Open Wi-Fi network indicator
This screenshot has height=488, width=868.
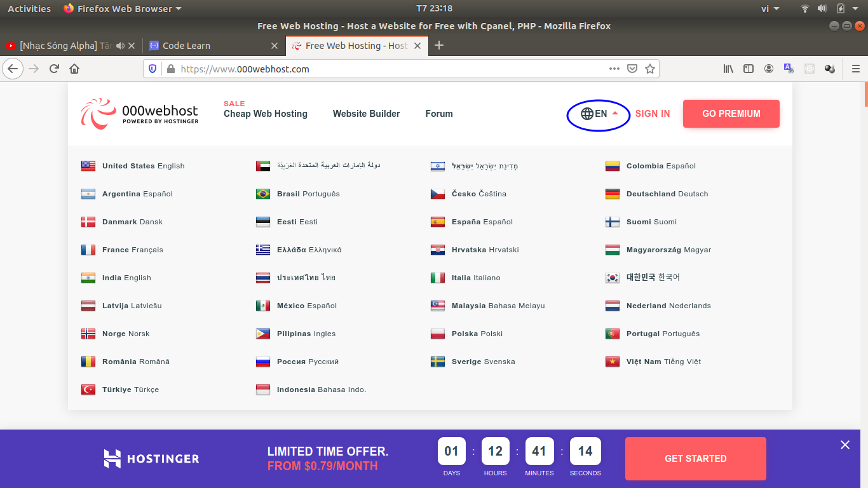(805, 8)
